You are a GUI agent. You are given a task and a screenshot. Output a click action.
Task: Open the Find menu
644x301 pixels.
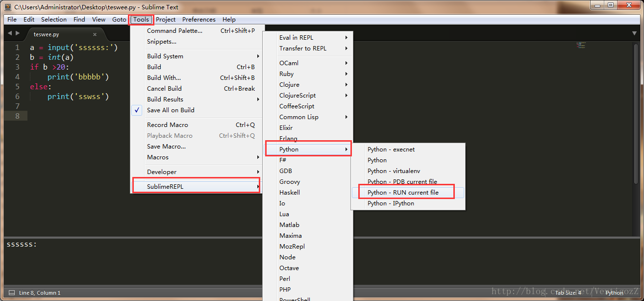[x=79, y=20]
